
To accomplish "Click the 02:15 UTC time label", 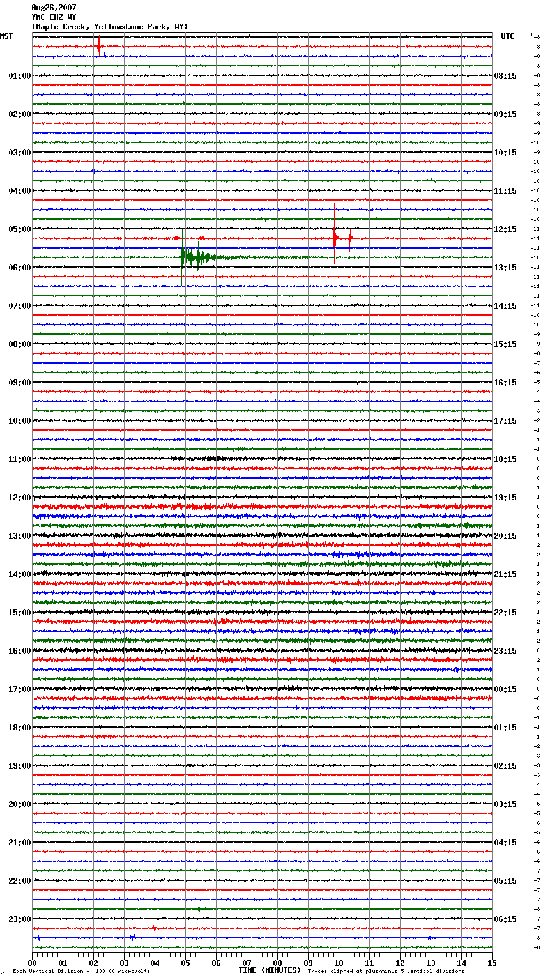I will (505, 766).
